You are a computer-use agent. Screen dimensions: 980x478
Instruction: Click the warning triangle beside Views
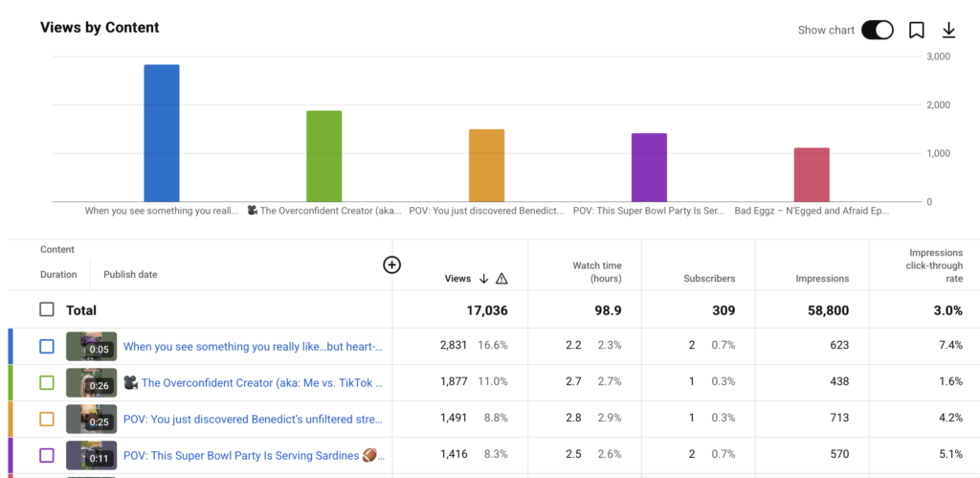[x=501, y=279]
